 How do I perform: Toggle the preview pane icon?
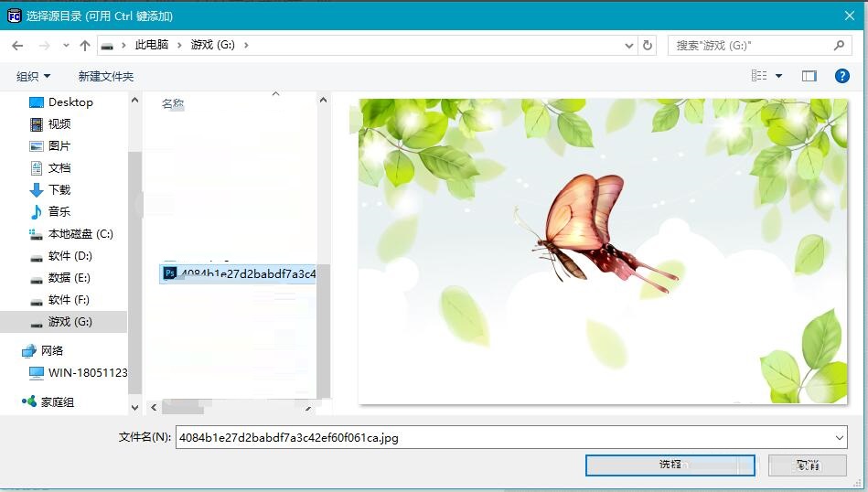(809, 76)
